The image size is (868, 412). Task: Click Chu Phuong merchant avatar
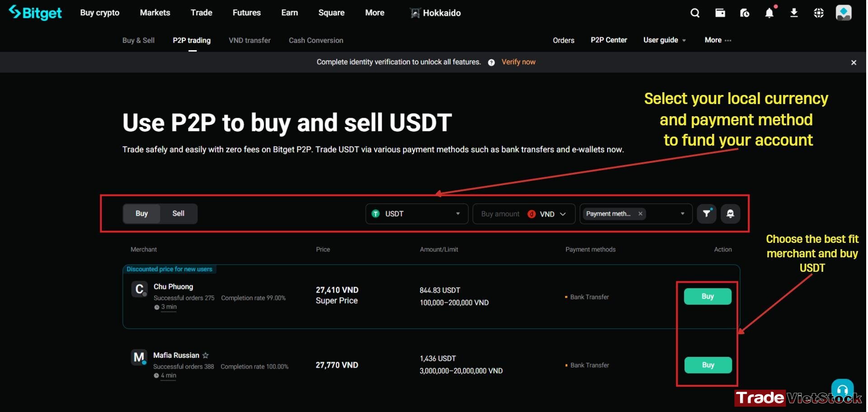139,289
